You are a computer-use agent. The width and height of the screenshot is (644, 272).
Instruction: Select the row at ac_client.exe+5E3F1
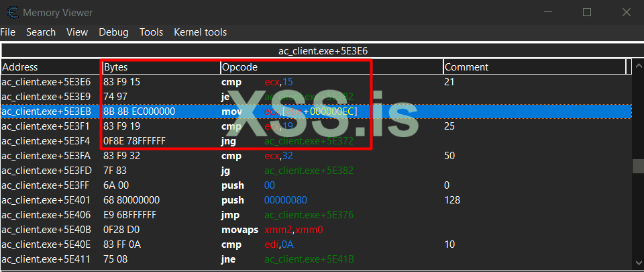coord(316,126)
